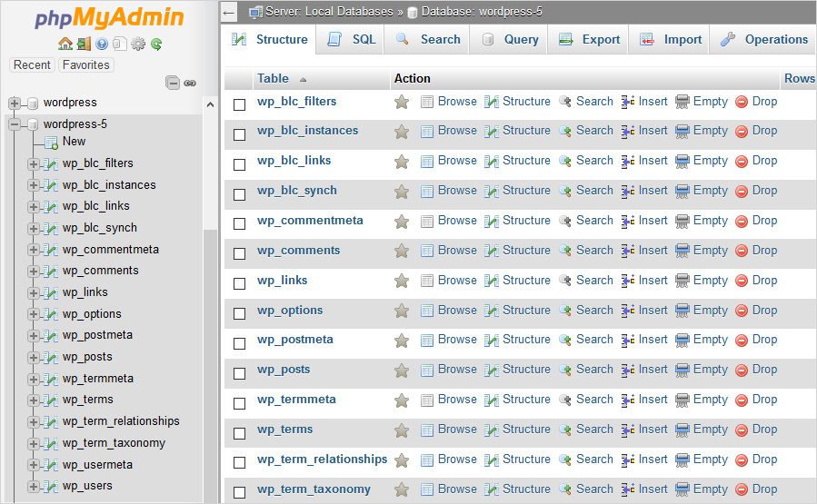Screen dimensions: 817x504
Task: Tick the checkbox for wp_blc_instances
Action: [240, 134]
